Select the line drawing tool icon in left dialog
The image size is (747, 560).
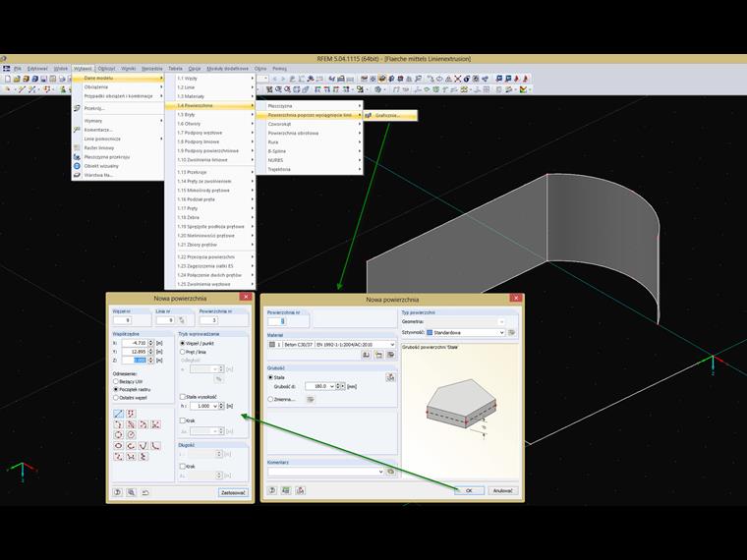point(119,414)
